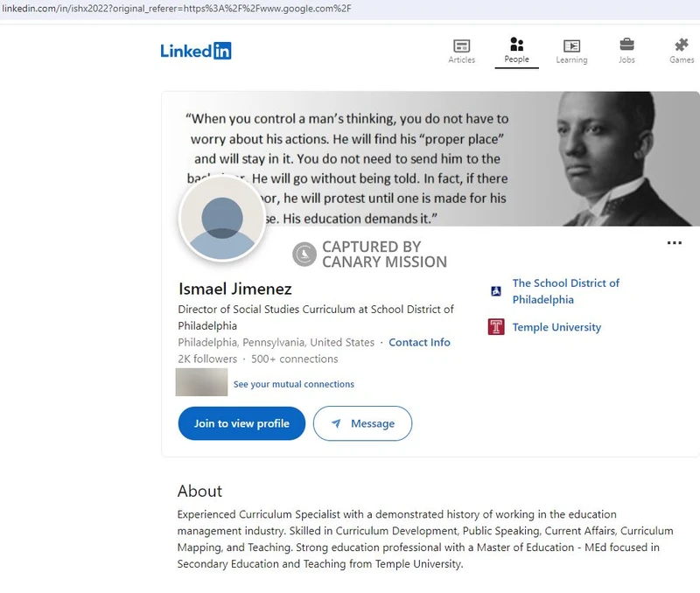Viewport: 700px width, 593px height.
Task: Open the Contact Info link
Action: (419, 342)
